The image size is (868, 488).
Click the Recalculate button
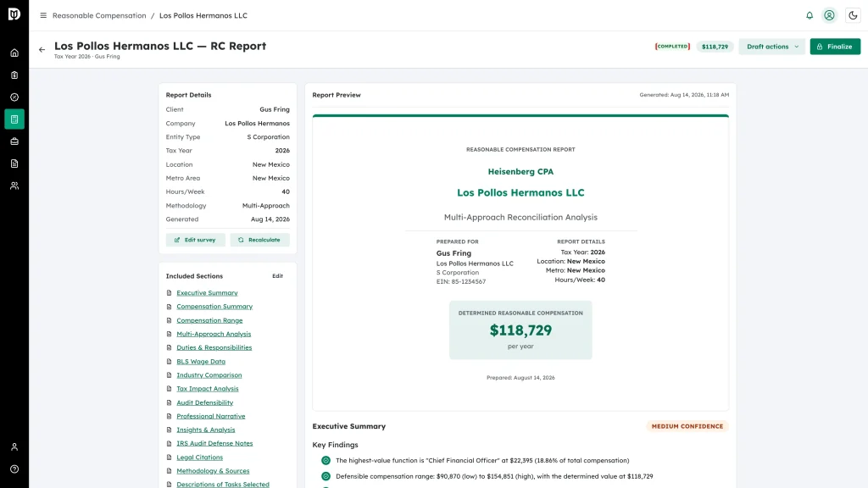[259, 240]
